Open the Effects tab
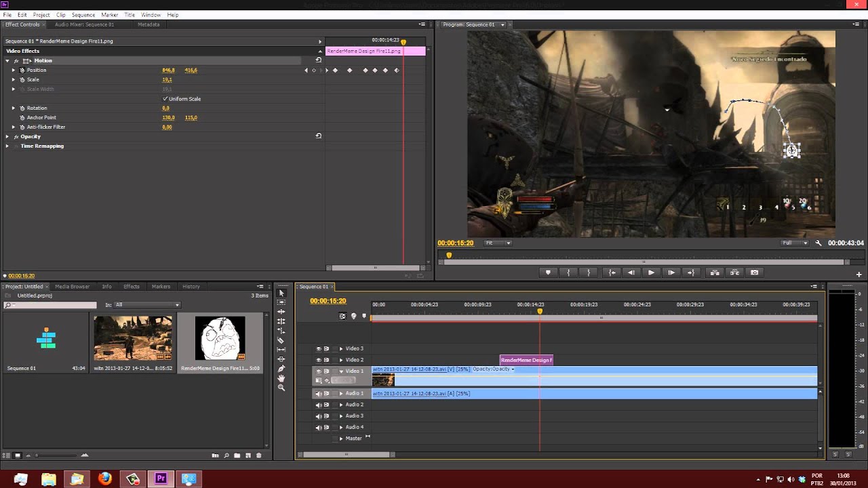The image size is (868, 488). (132, 287)
